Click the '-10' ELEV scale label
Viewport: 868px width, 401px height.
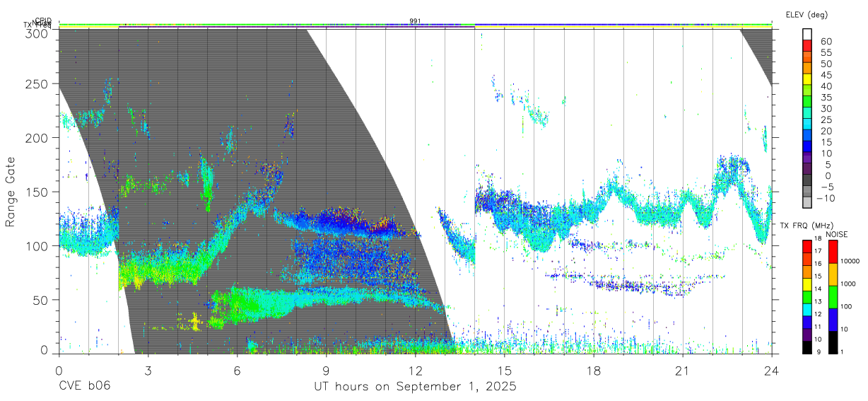(x=826, y=198)
